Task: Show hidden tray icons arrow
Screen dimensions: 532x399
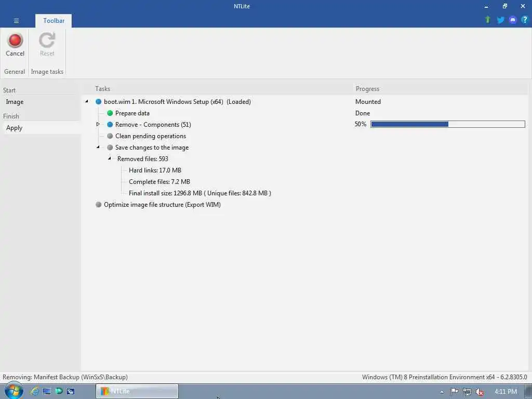Action: point(442,392)
